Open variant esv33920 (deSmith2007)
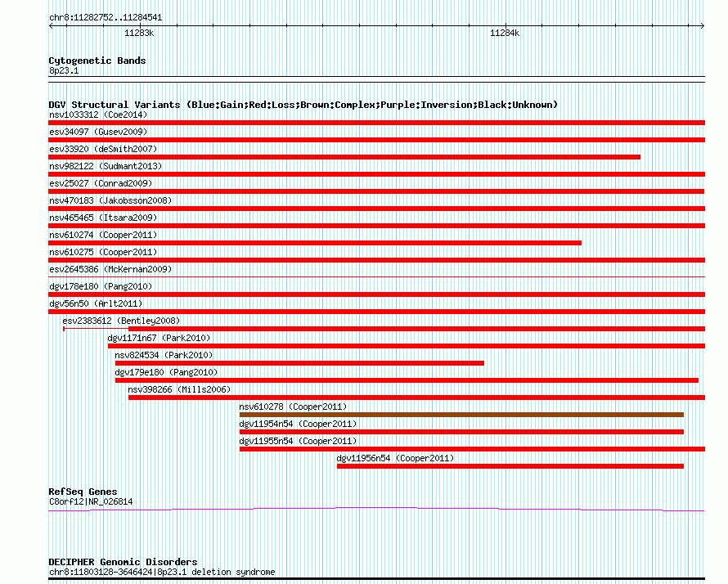The height and width of the screenshot is (584, 728). 103,149
